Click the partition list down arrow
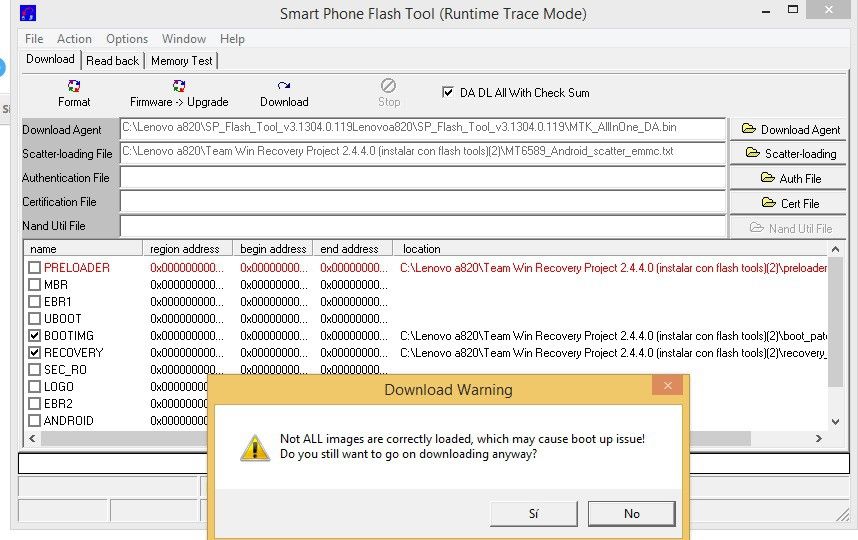The height and width of the screenshot is (540, 858). tap(835, 421)
